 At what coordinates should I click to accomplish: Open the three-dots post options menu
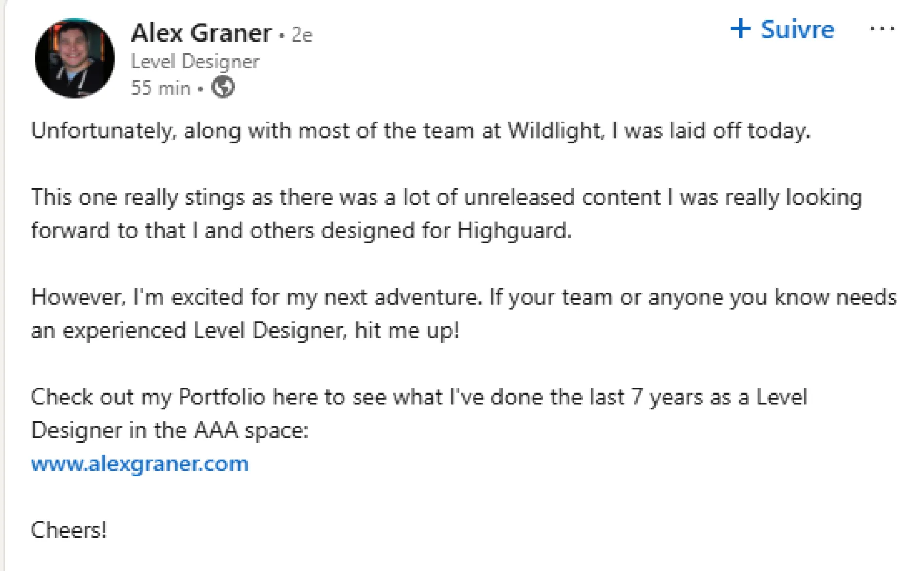click(x=882, y=29)
